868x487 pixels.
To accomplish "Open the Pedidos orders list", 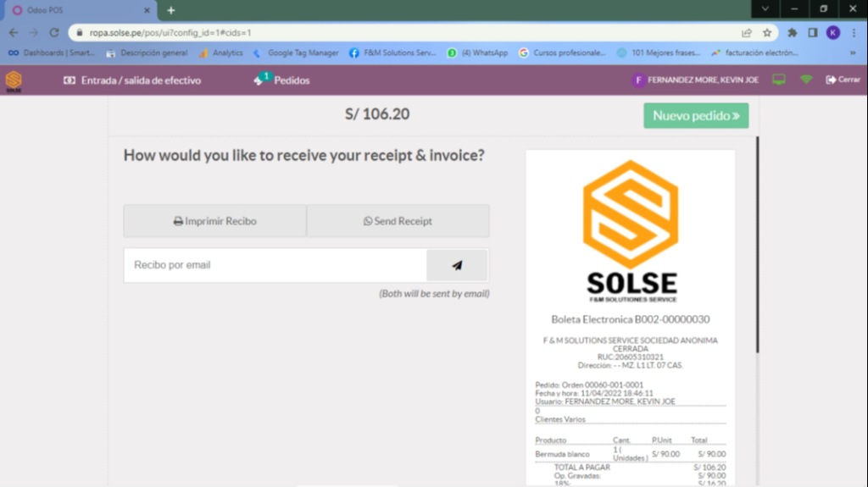I will pyautogui.click(x=282, y=80).
